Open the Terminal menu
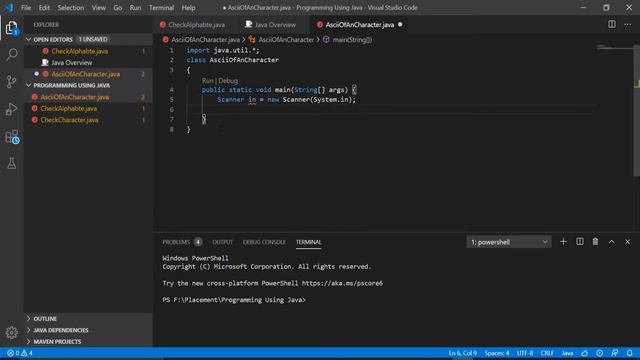Viewport: 640px width, 360px height. [x=161, y=8]
